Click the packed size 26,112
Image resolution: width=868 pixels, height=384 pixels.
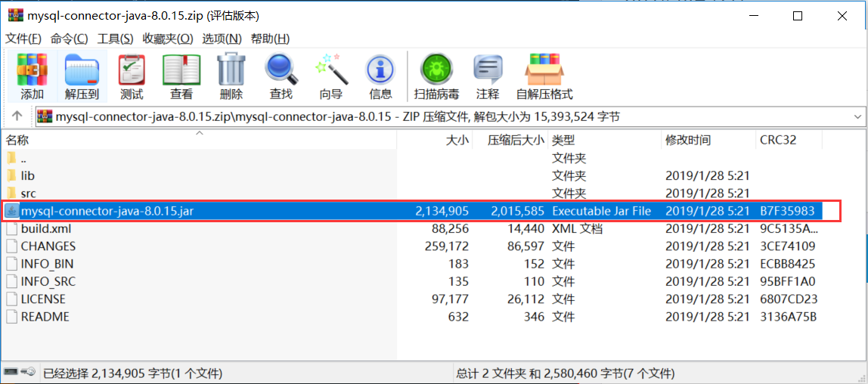(526, 299)
